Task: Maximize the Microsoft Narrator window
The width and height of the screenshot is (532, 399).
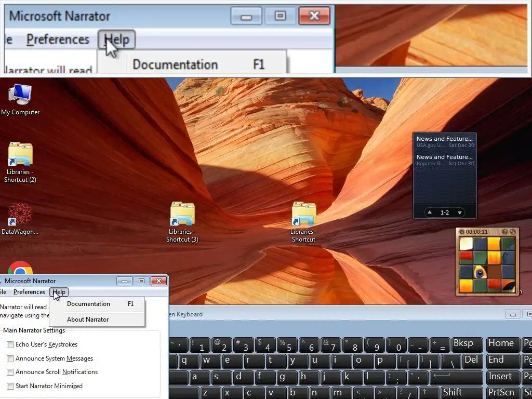Action: [x=141, y=281]
